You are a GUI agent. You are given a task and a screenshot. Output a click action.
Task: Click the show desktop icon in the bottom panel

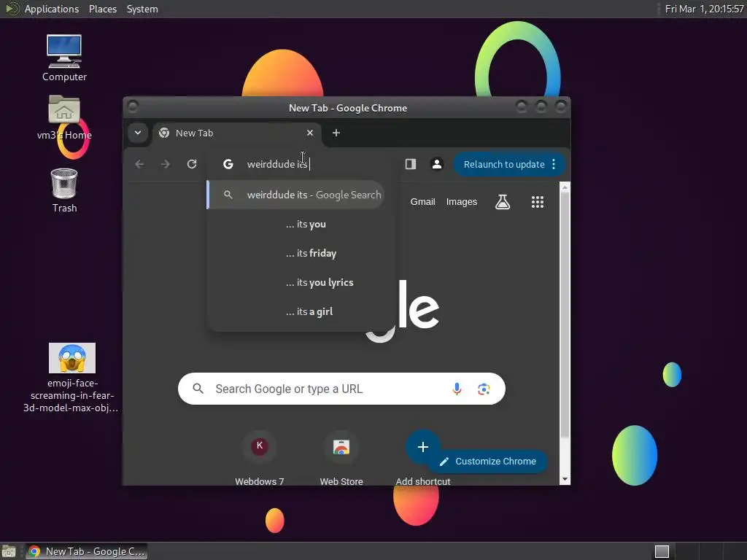point(9,551)
